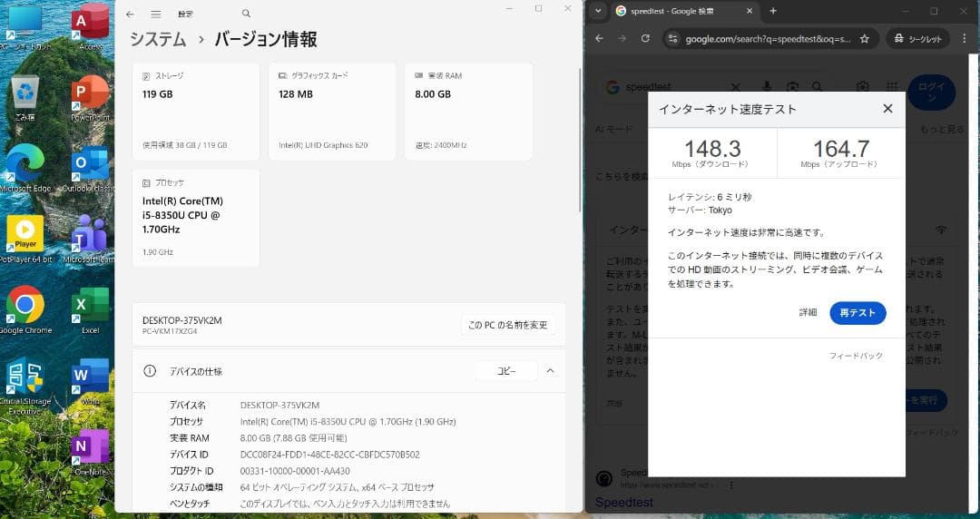
Task: Open Crucial Storage Executive shortcut
Action: pos(25,387)
